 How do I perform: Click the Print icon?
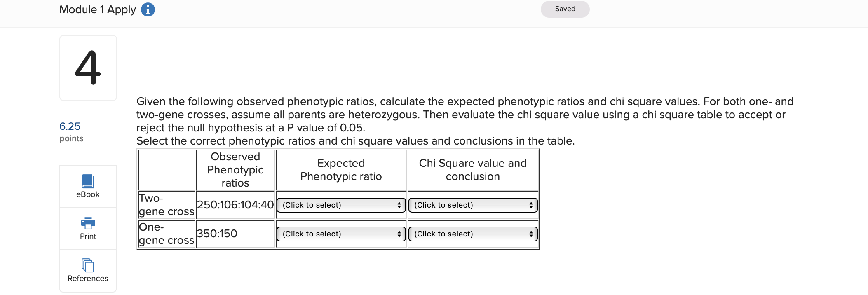pos(88,223)
